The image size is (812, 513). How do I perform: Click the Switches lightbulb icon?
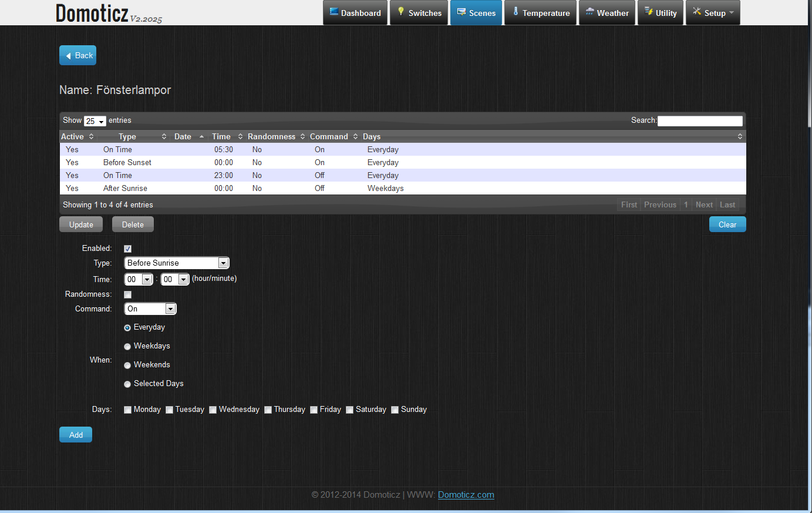[401, 12]
